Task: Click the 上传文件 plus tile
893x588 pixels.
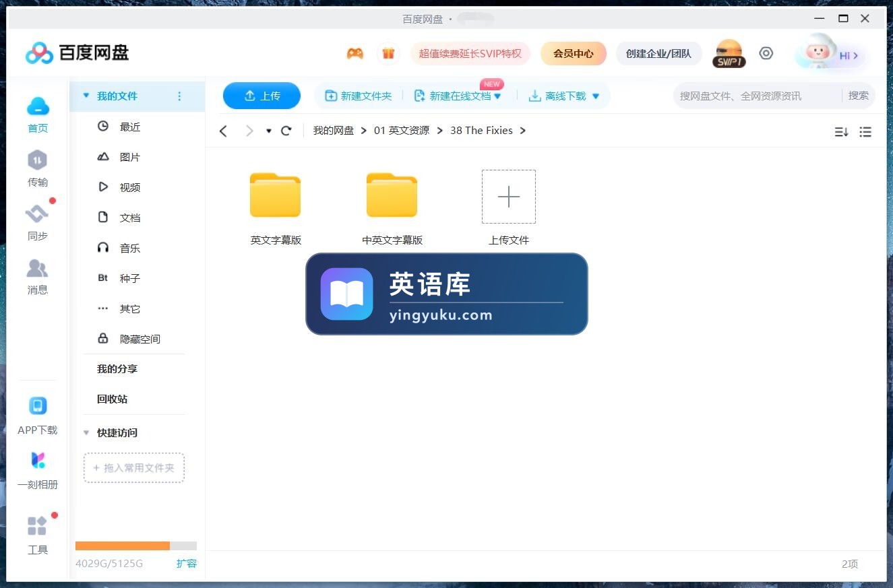Action: [509, 197]
